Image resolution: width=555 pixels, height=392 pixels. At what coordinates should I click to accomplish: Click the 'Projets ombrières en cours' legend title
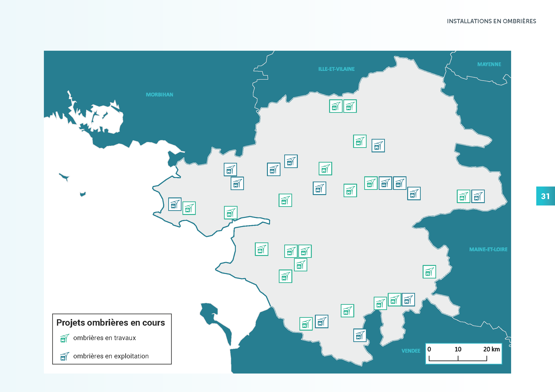[111, 323]
